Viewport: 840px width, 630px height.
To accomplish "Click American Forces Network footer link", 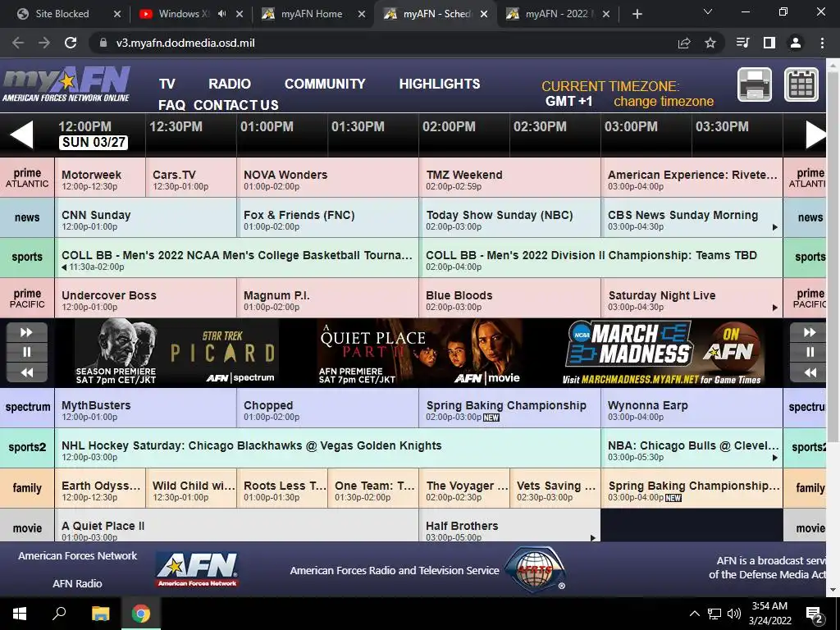I will point(78,555).
